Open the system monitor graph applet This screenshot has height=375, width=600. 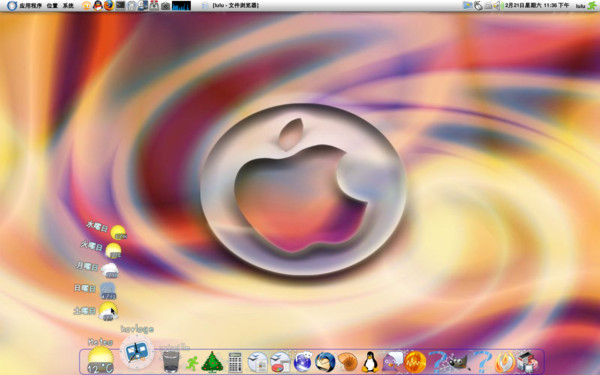181,6
